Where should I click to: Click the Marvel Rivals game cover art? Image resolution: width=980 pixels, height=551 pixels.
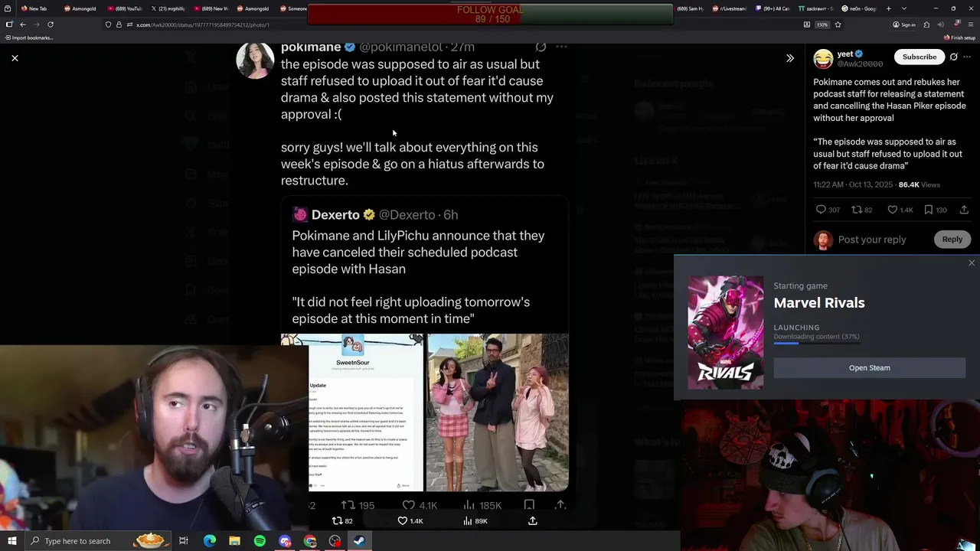pos(725,332)
